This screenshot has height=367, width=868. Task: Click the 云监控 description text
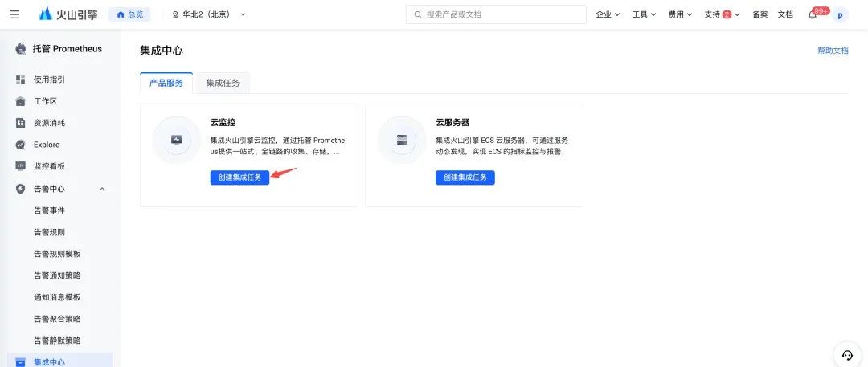[x=277, y=145]
